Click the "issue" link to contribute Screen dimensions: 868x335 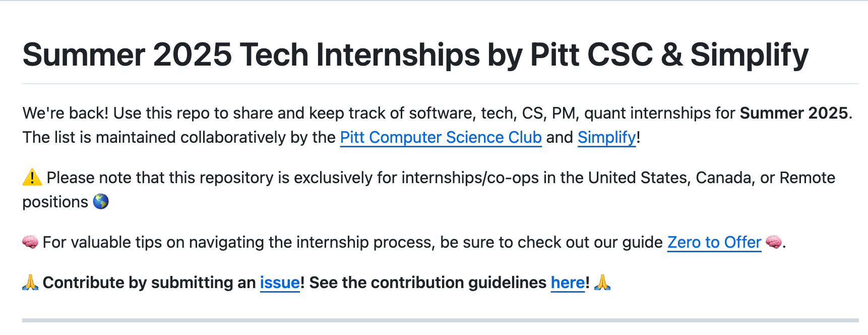[280, 283]
